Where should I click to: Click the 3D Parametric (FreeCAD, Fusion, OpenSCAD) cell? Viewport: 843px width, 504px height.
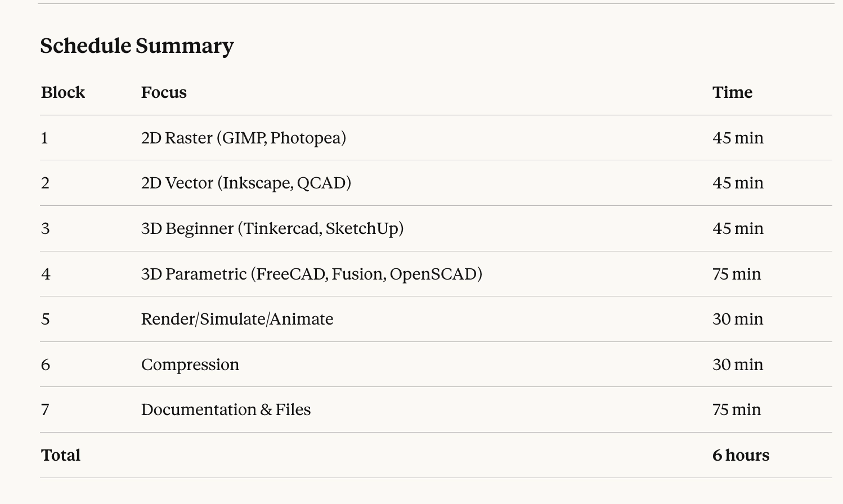(311, 274)
